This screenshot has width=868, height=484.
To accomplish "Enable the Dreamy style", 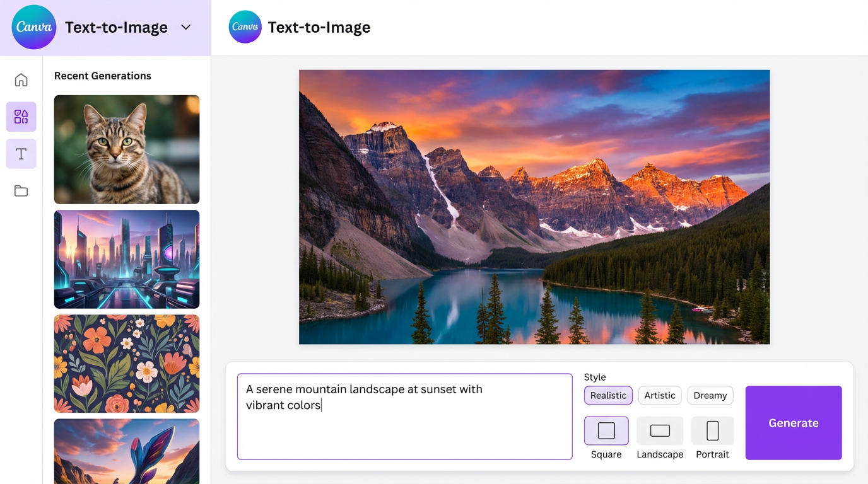I will coord(710,395).
